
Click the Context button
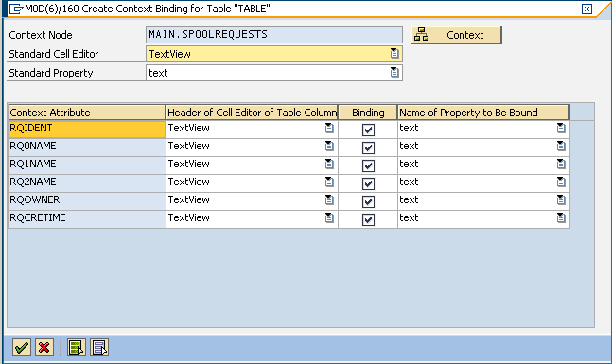point(456,35)
